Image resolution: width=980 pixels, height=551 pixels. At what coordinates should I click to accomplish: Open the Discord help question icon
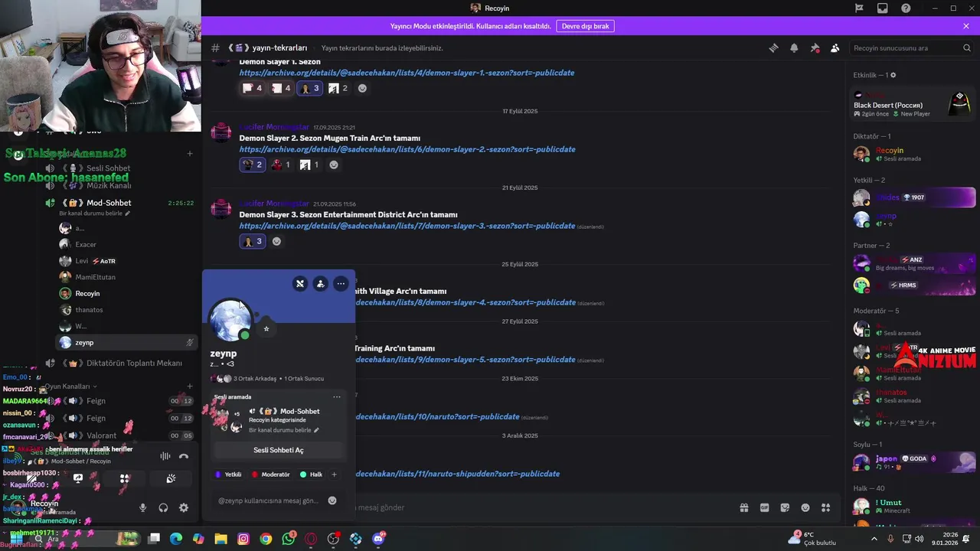(x=906, y=8)
